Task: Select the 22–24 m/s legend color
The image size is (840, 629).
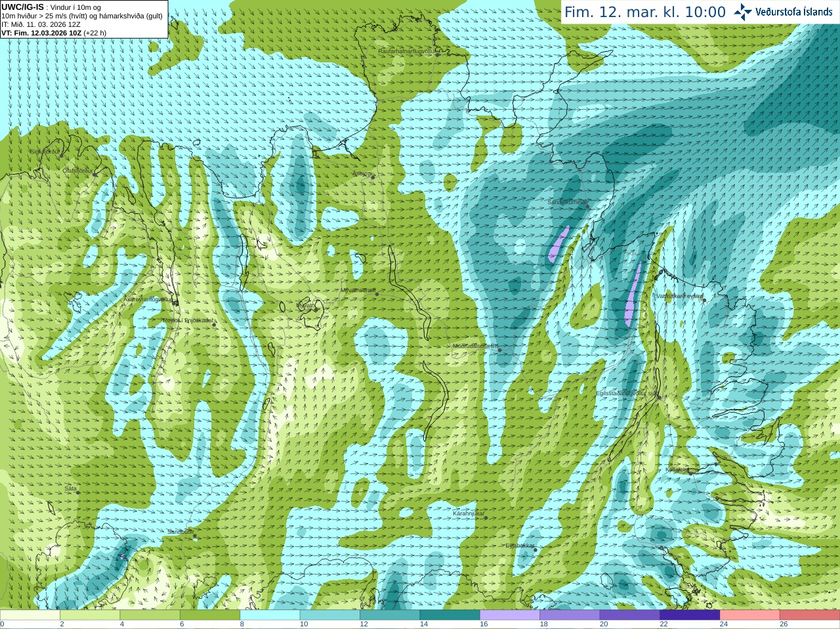Action: tap(690, 615)
